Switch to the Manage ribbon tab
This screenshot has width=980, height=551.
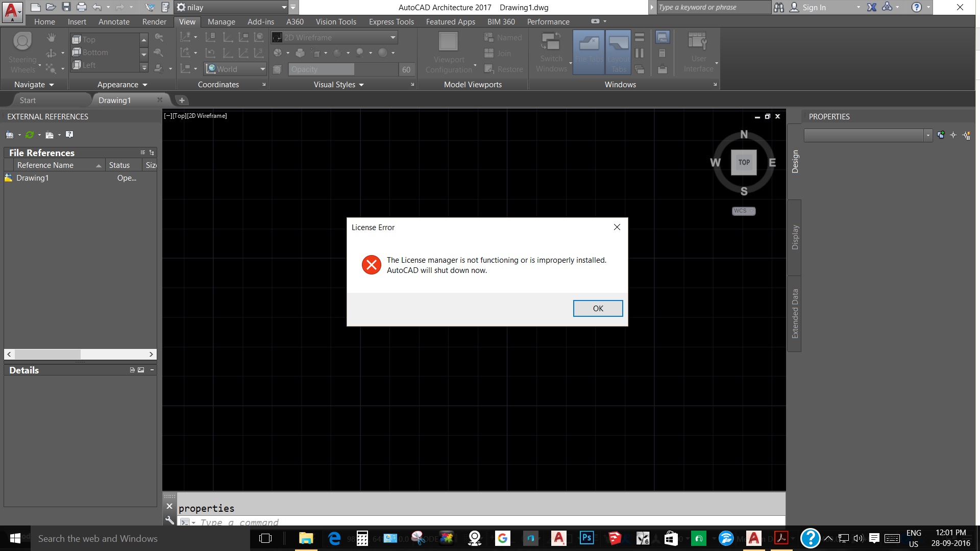221,21
